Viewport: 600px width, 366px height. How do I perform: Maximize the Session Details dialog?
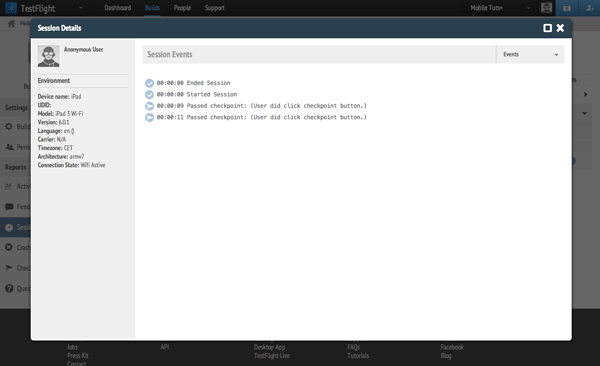[548, 28]
